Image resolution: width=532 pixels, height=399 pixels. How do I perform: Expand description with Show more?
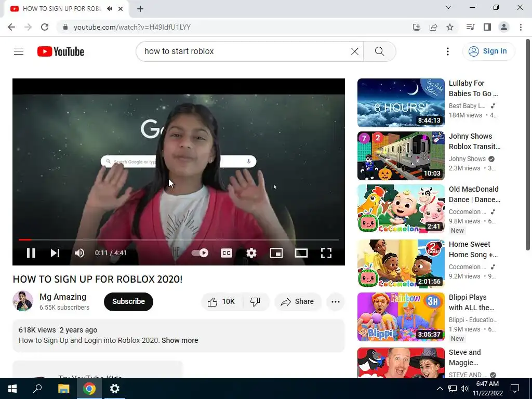[x=180, y=340]
